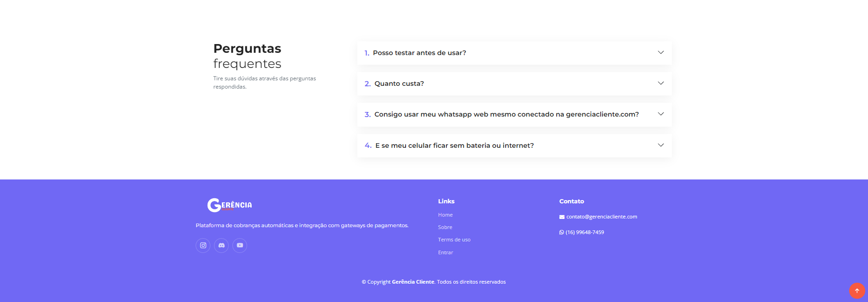The image size is (868, 302).
Task: Click the WhatsApp icon beside phone number
Action: pos(562,233)
